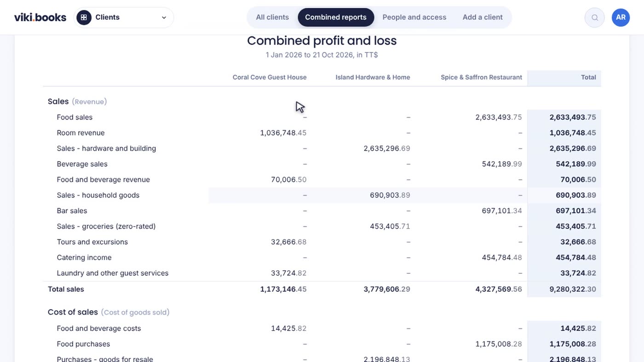
Task: Select Laundry and other guest services label
Action: click(x=113, y=273)
